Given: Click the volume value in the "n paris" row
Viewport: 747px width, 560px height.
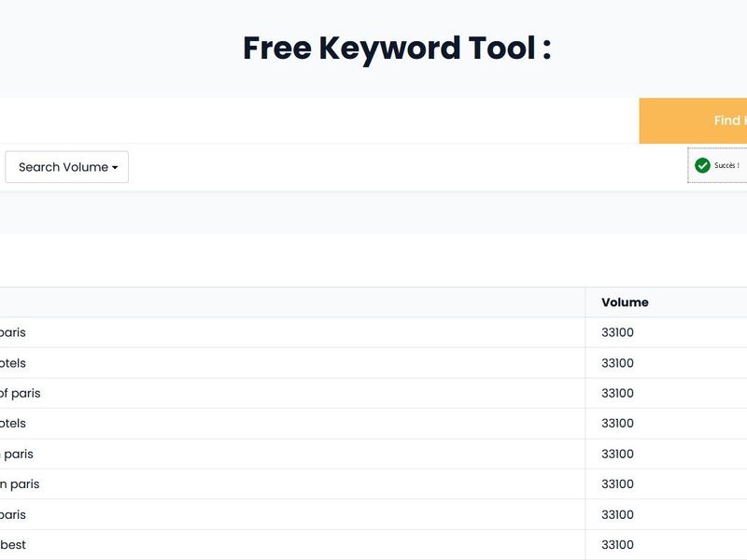Looking at the screenshot, I should (x=617, y=483).
